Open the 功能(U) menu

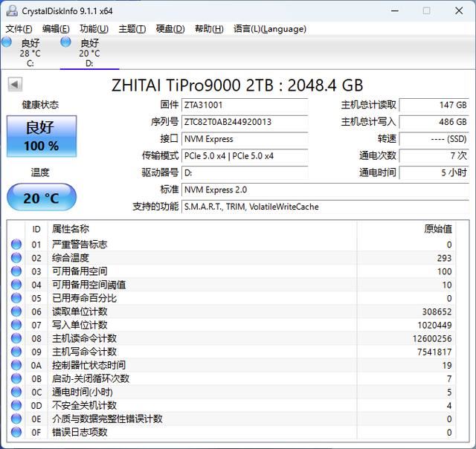coord(94,29)
